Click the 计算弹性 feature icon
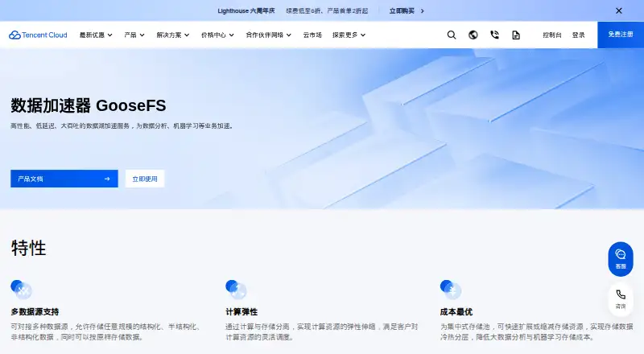 coord(236,290)
